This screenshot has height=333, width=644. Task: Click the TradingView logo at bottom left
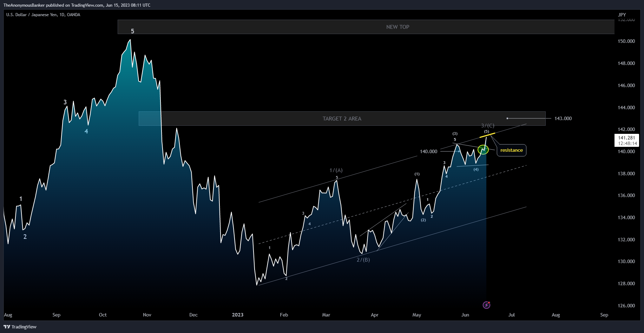click(x=20, y=327)
